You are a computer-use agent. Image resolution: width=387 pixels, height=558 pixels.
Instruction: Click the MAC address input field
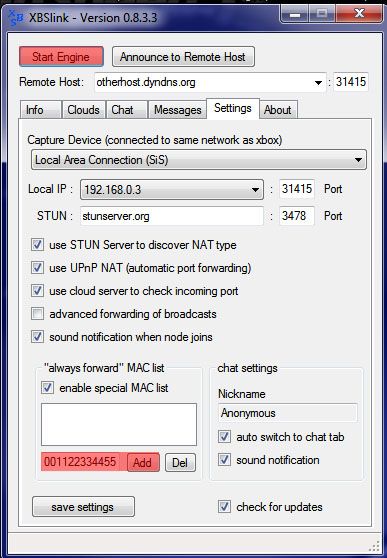pos(84,462)
